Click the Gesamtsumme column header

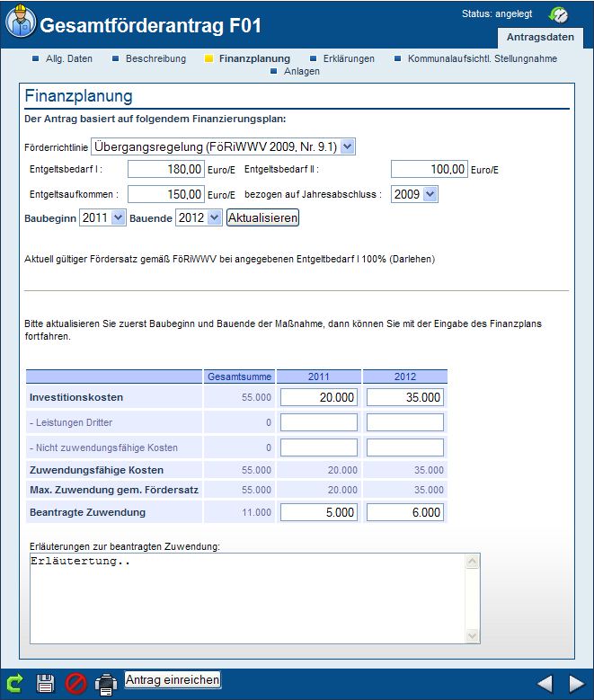239,377
